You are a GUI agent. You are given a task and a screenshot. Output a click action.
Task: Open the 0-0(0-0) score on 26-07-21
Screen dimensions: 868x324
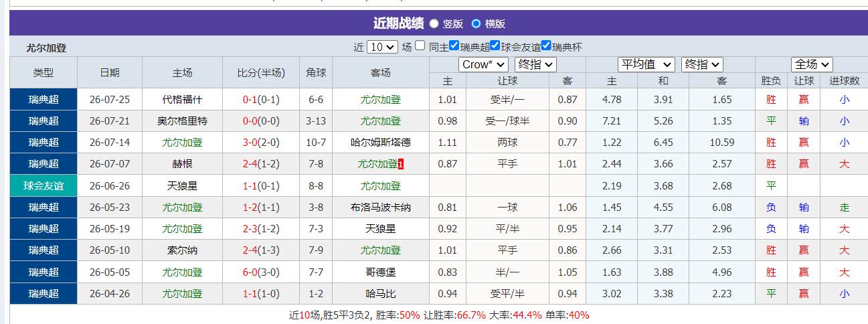[261, 120]
